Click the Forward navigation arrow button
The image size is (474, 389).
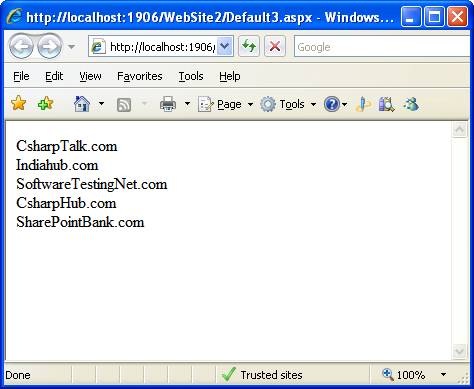tap(49, 46)
